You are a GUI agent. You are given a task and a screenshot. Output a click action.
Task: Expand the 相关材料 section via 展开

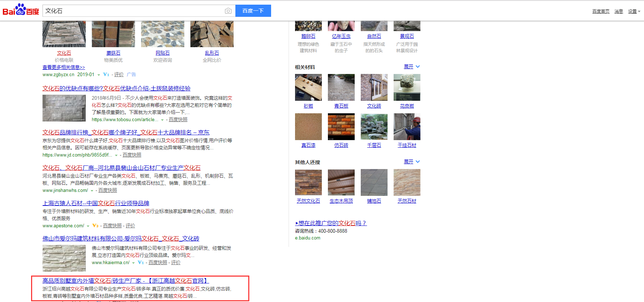tap(411, 67)
